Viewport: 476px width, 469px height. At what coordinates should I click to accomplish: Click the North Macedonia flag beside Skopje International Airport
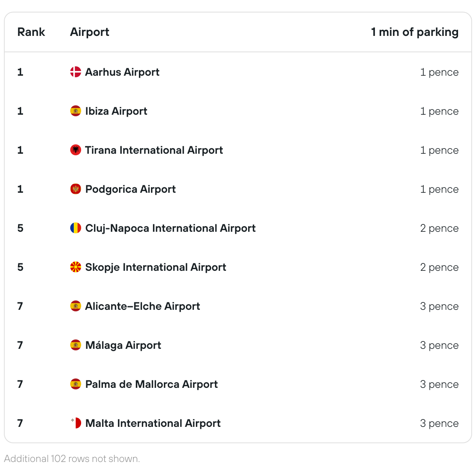click(x=75, y=267)
